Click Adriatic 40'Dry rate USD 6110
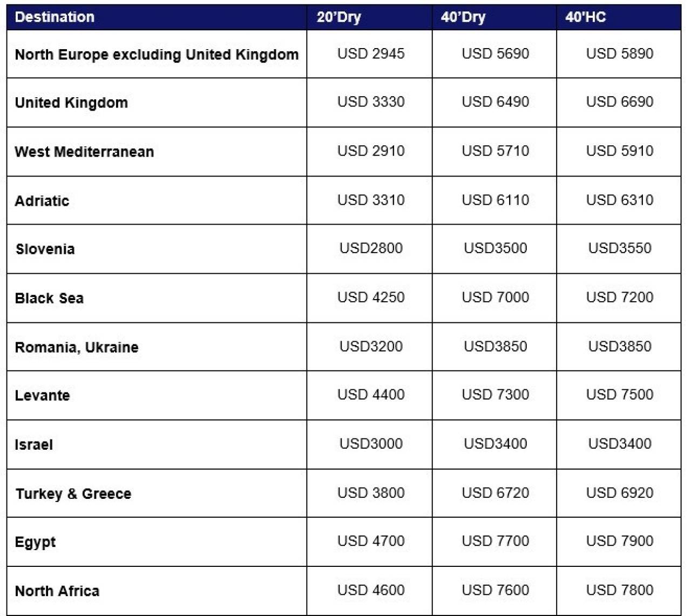Image resolution: width=691 pixels, height=616 pixels. click(x=496, y=200)
